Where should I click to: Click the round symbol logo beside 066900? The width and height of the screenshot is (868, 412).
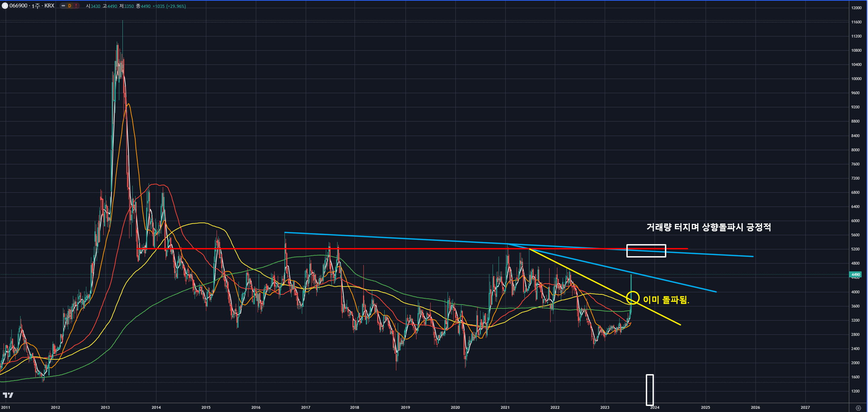(5, 6)
